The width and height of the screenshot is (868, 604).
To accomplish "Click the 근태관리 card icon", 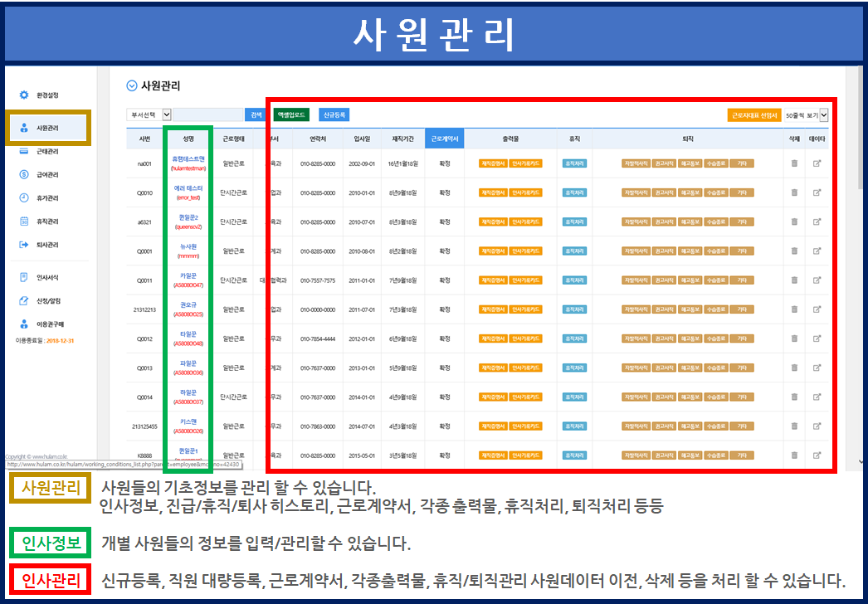I will click(x=24, y=152).
